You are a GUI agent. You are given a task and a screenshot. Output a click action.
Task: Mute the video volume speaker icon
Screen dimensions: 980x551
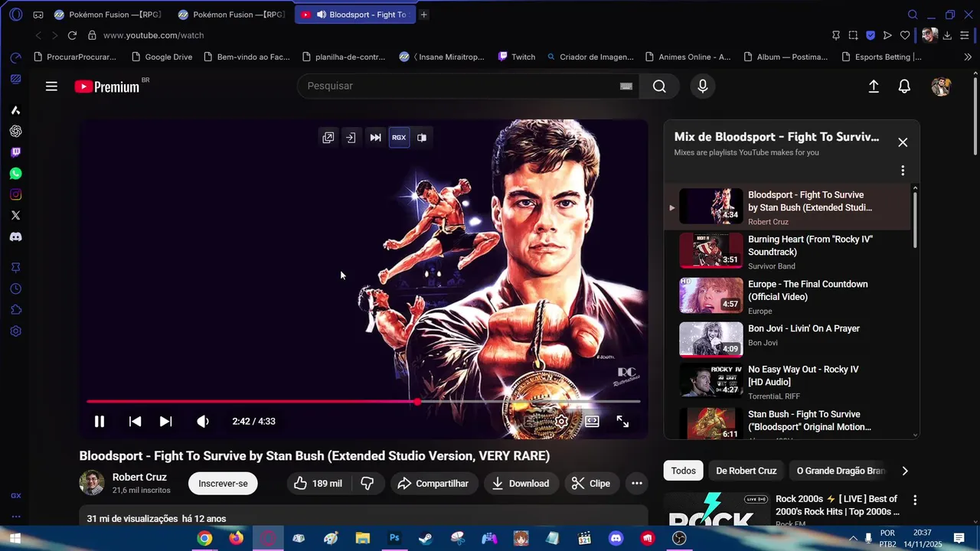[x=202, y=421]
